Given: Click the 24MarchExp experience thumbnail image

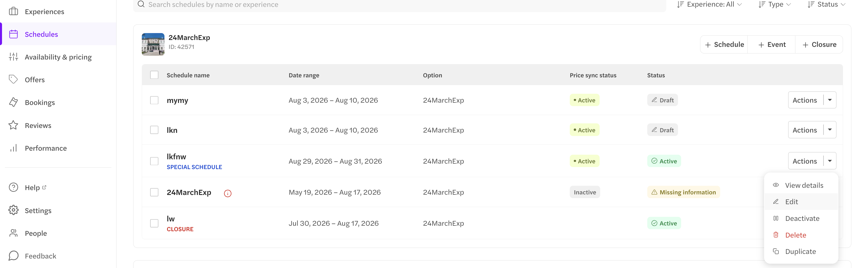Looking at the screenshot, I should coord(153,44).
